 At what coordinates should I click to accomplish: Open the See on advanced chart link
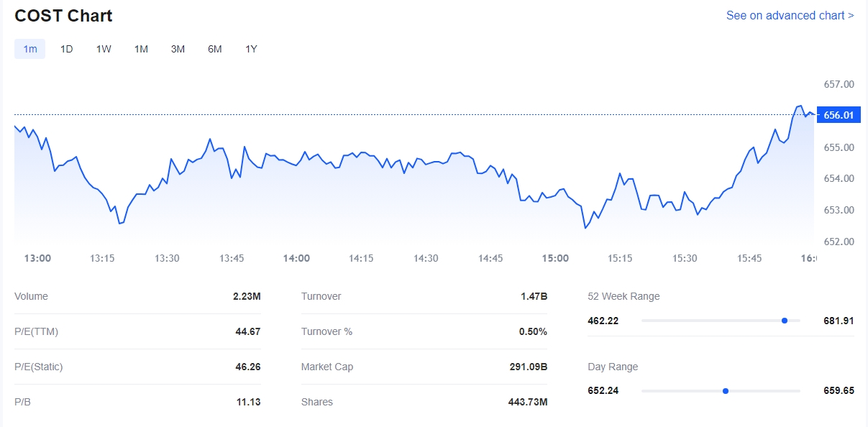790,15
